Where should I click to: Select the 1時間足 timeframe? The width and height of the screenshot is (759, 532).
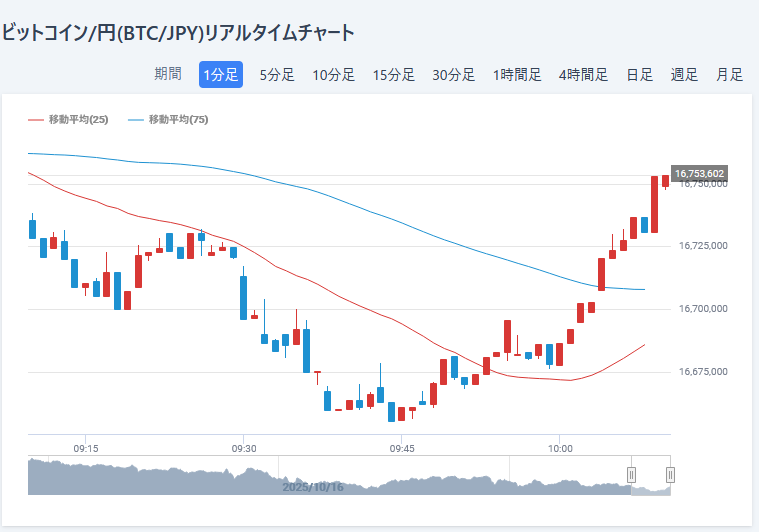pyautogui.click(x=517, y=74)
